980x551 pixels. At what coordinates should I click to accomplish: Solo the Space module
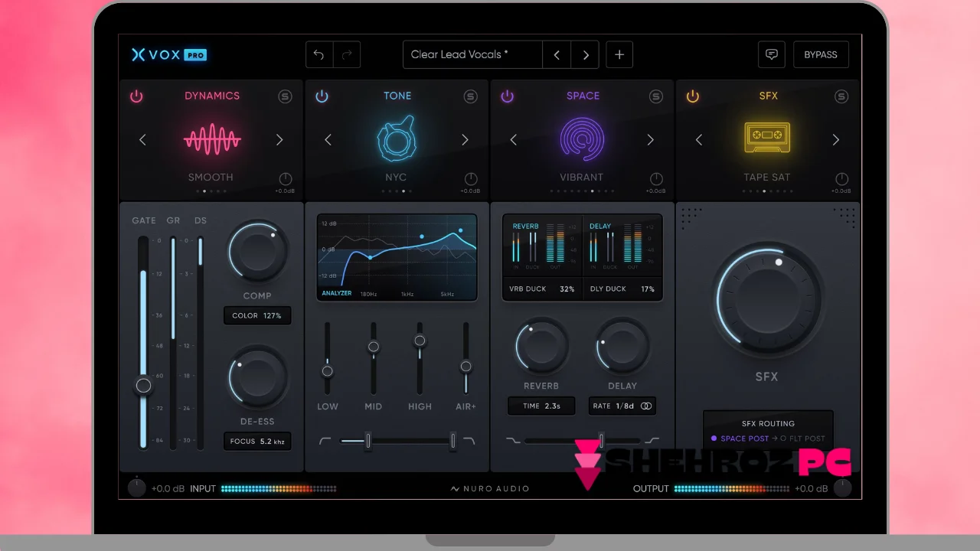pyautogui.click(x=655, y=96)
